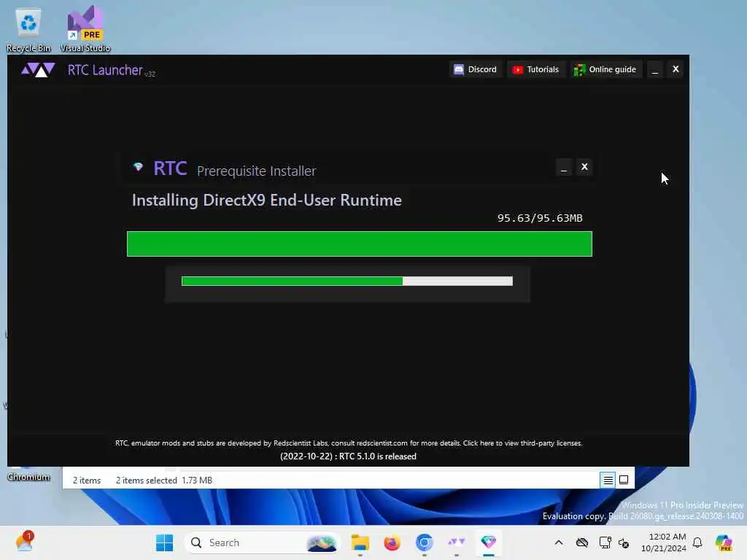Open the Visual Studio Preview desktop shortcut
This screenshot has width=747, height=560.
coord(85,29)
